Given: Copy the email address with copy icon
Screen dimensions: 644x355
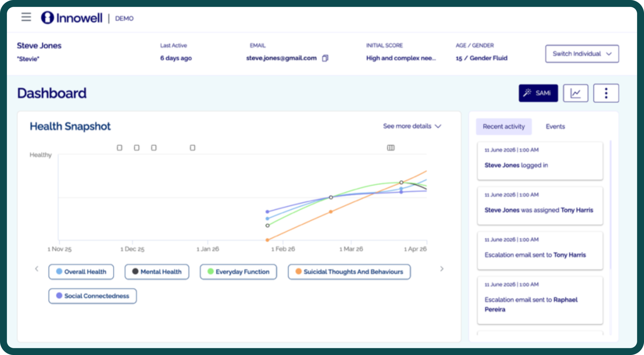Looking at the screenshot, I should pos(325,58).
